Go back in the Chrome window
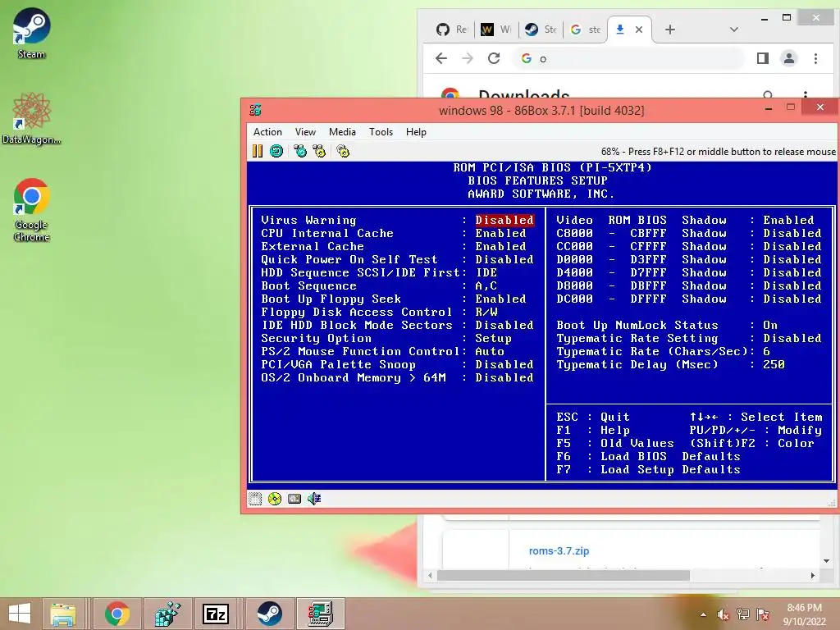The width and height of the screenshot is (840, 630). [441, 58]
